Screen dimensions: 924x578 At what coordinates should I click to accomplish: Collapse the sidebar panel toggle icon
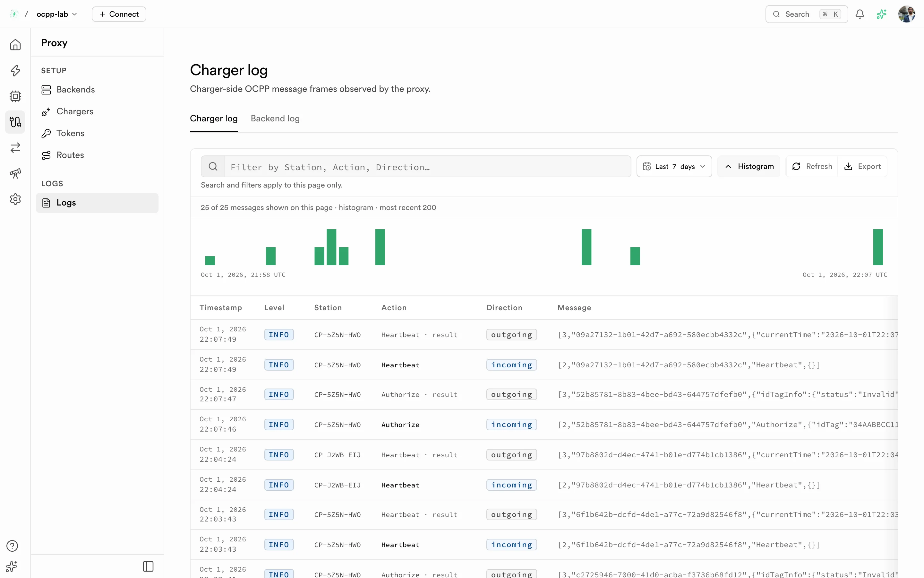148,566
